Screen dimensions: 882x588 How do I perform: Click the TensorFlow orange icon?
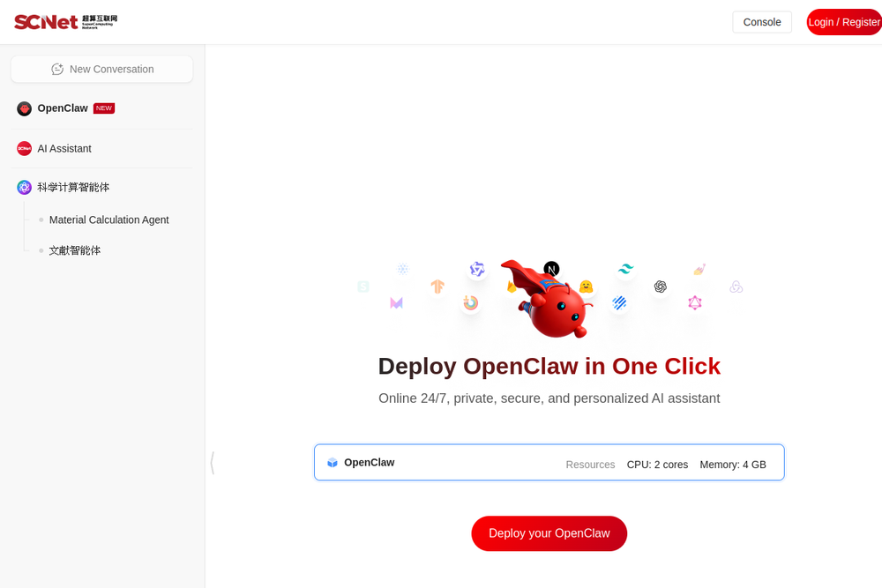click(437, 287)
